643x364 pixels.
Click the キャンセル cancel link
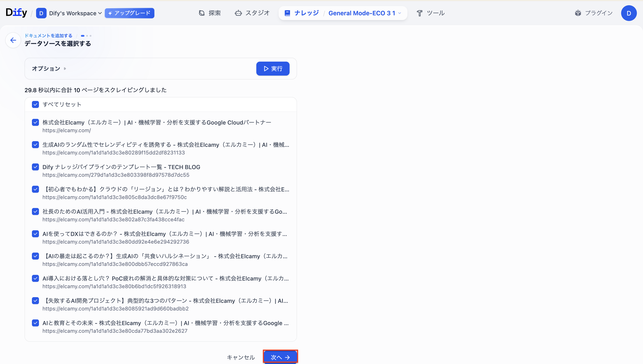click(241, 357)
